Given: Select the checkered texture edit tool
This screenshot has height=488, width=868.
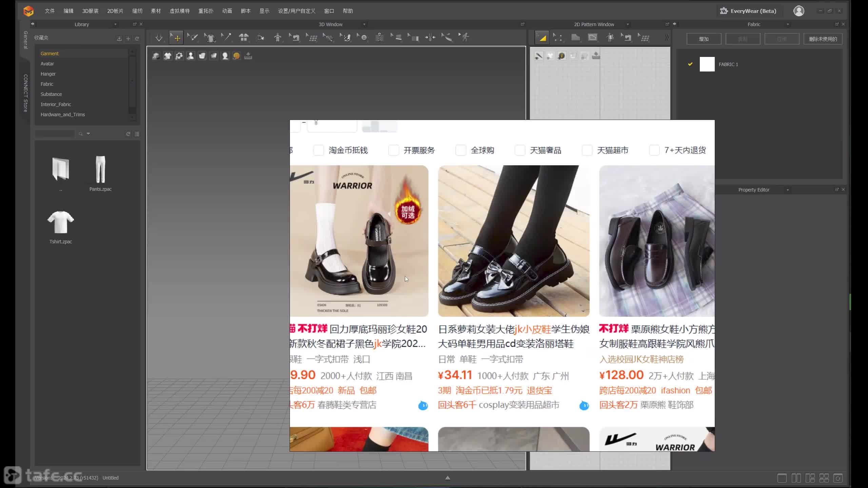Looking at the screenshot, I should [346, 38].
